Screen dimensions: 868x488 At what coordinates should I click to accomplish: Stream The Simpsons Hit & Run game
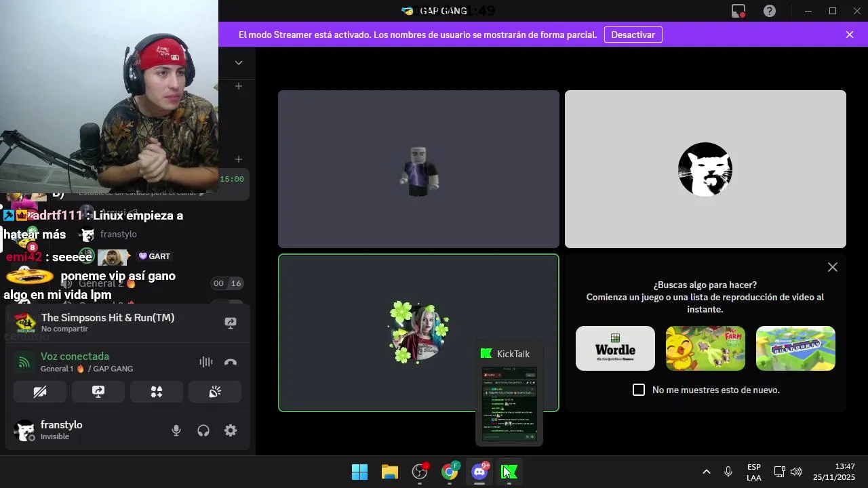click(x=231, y=323)
